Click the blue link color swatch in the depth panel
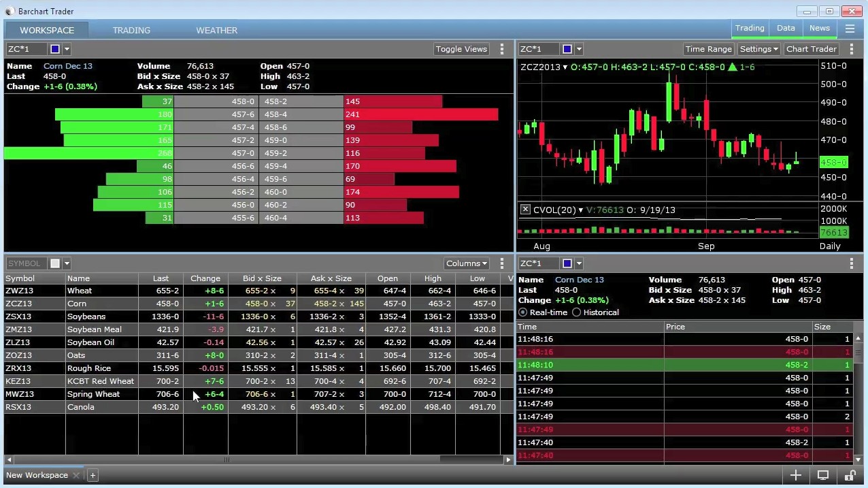The image size is (868, 488). pos(55,49)
